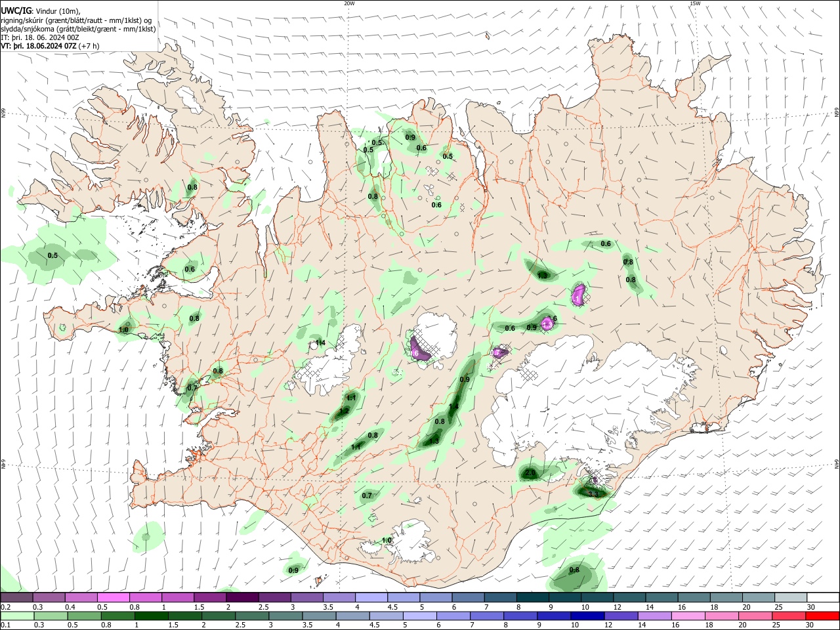Click the UWC/IG title label

pyautogui.click(x=15, y=10)
